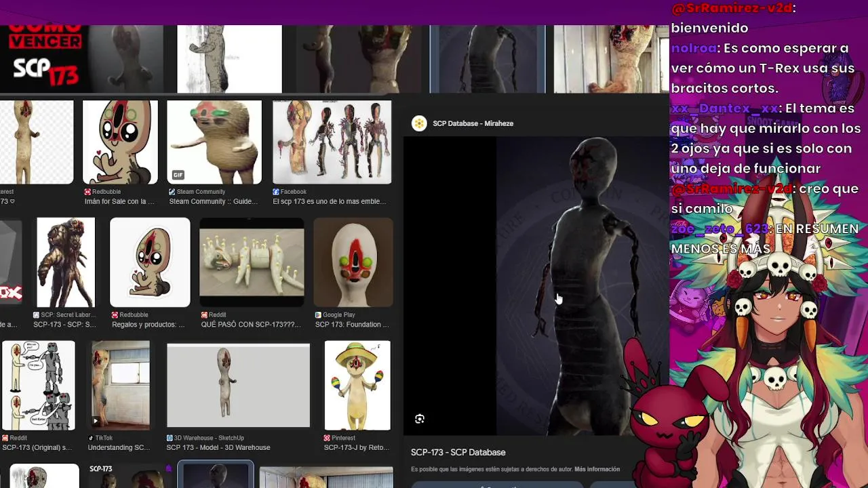Select the Facebook SCP-173 figure lineup thumbnail

pyautogui.click(x=332, y=142)
